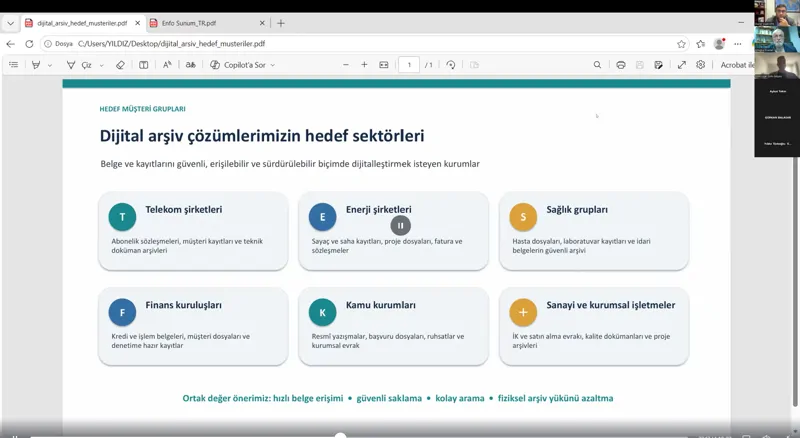Click the "güvenli saklama" text

point(389,399)
